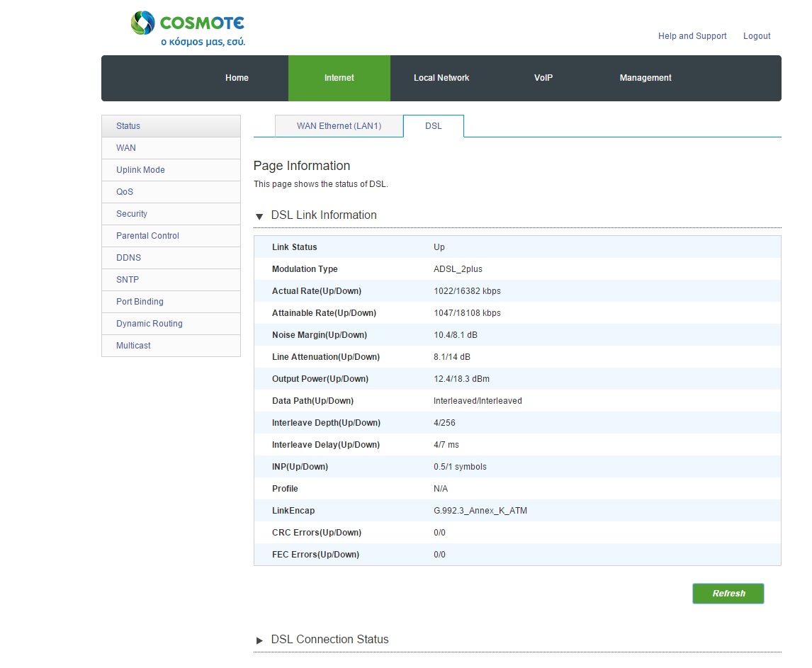This screenshot has width=812, height=668.
Task: Select the 'ADSL_2plus' modulation value
Action: pos(458,269)
